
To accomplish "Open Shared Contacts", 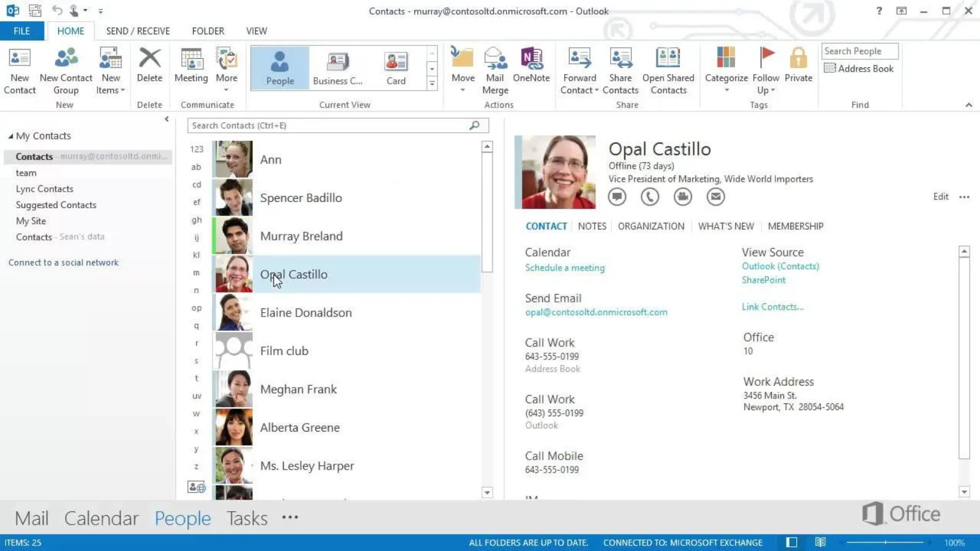I will 668,72.
